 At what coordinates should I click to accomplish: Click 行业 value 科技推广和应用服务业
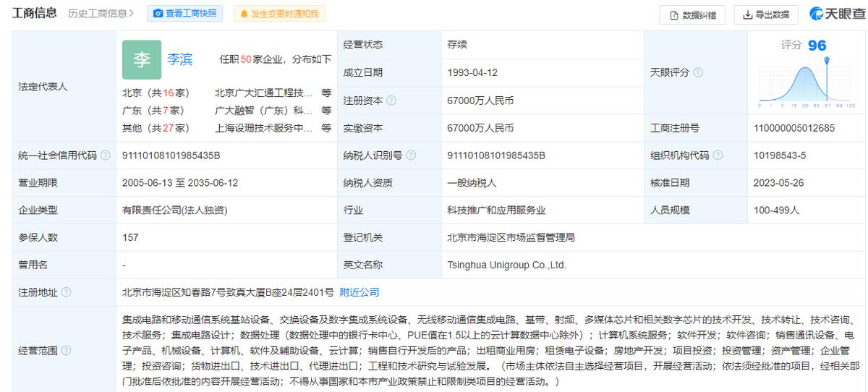pyautogui.click(x=496, y=210)
